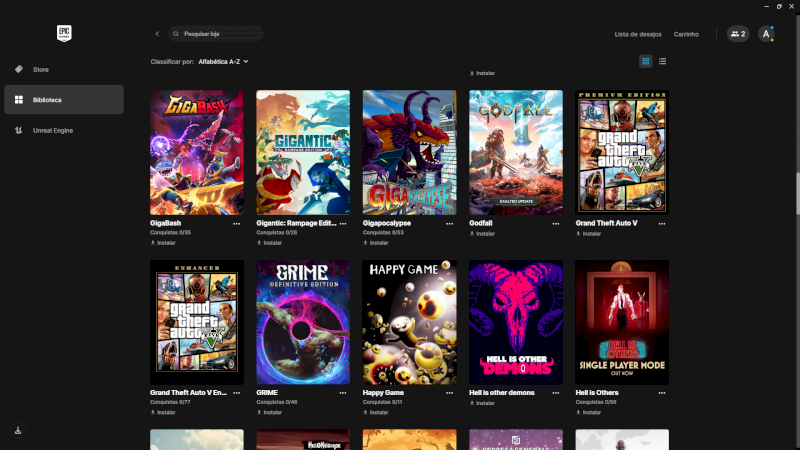
Task: Open the friends list button
Action: tap(738, 34)
